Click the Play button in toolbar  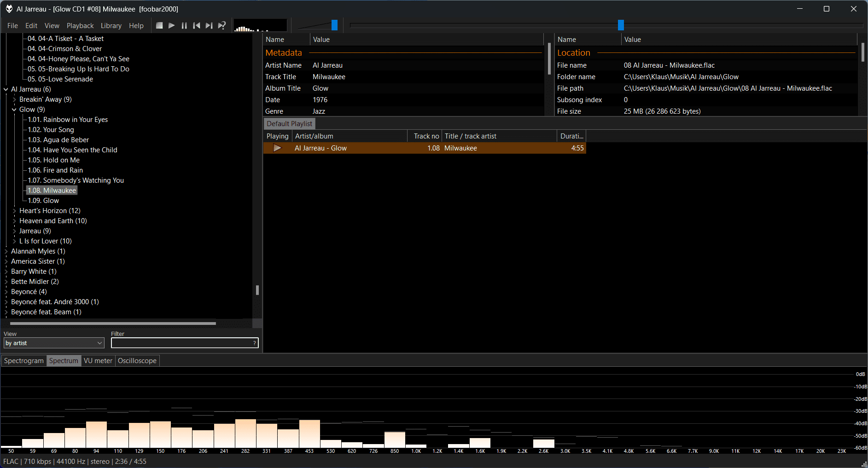[x=172, y=26]
